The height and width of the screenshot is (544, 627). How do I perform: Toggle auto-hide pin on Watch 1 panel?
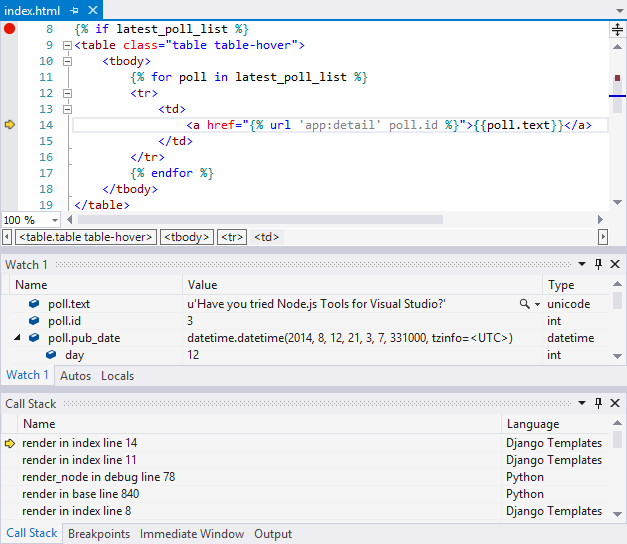(599, 264)
